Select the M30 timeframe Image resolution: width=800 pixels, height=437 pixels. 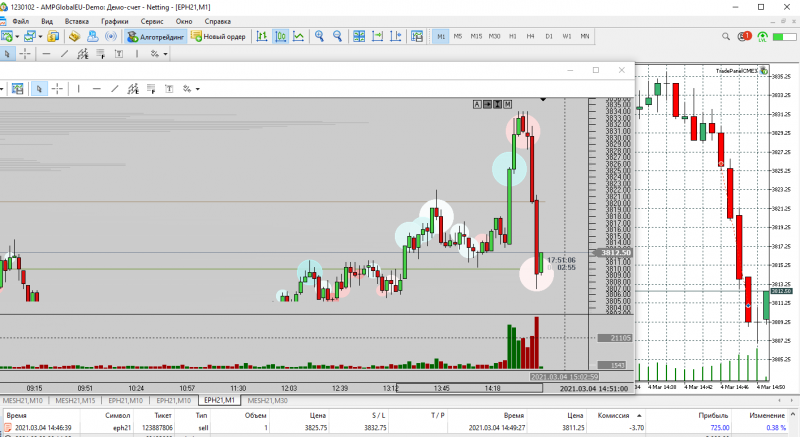494,36
